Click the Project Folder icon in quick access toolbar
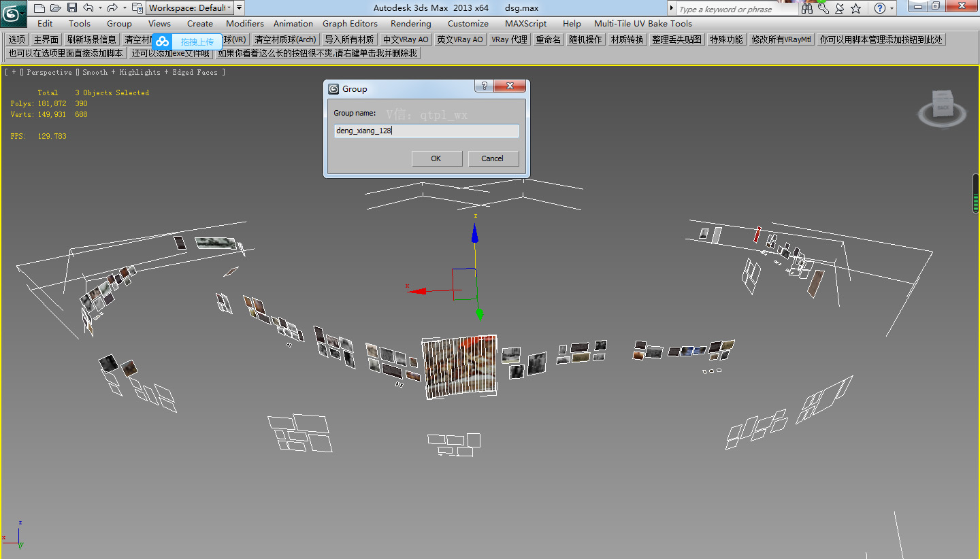The height and width of the screenshot is (559, 980). [137, 8]
